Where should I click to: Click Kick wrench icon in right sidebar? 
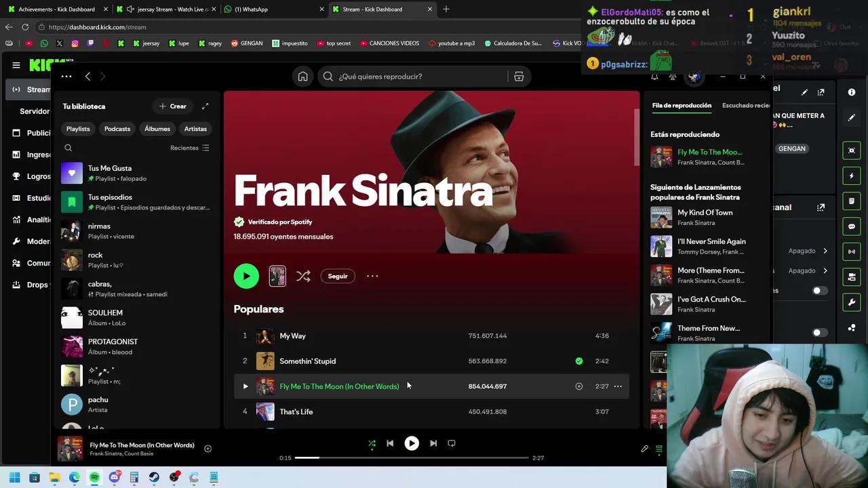point(852,302)
